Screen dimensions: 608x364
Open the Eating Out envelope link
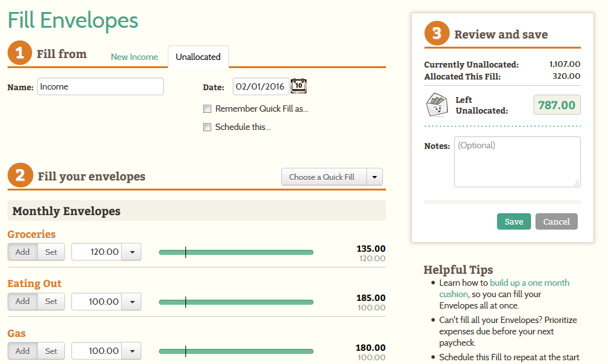pos(34,283)
